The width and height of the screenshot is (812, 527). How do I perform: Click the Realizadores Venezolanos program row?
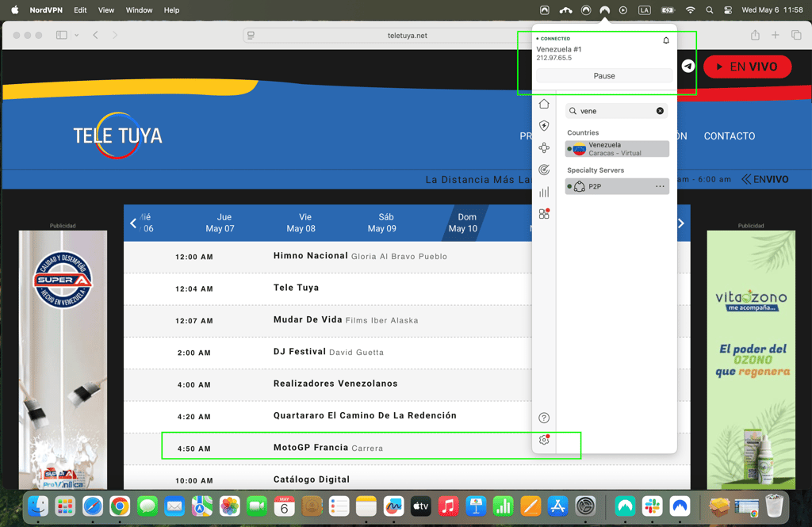click(x=327, y=384)
